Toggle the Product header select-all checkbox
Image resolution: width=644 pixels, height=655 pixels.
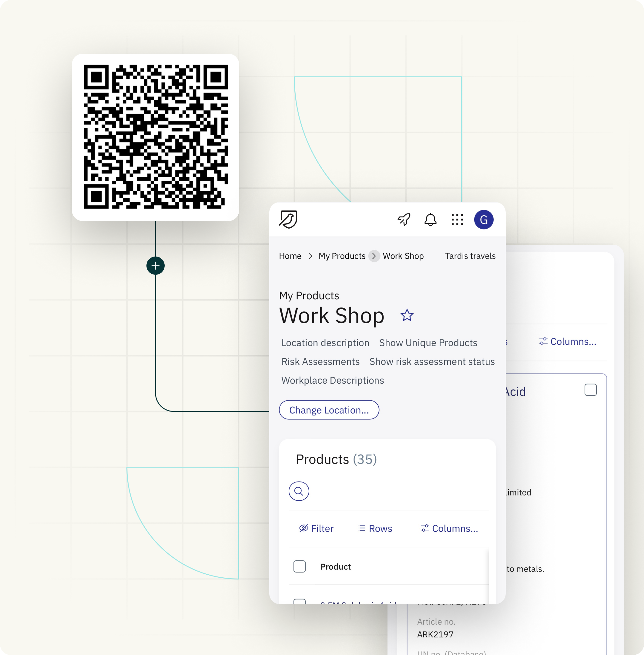tap(299, 566)
